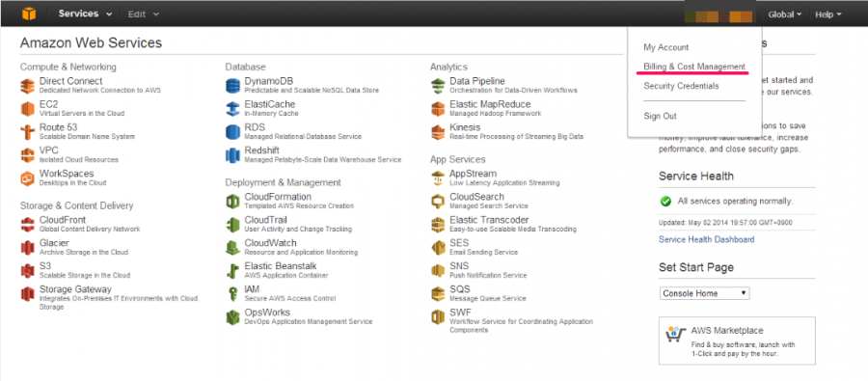868x381 pixels.
Task: Select the CloudWatch monitoring icon
Action: [233, 248]
